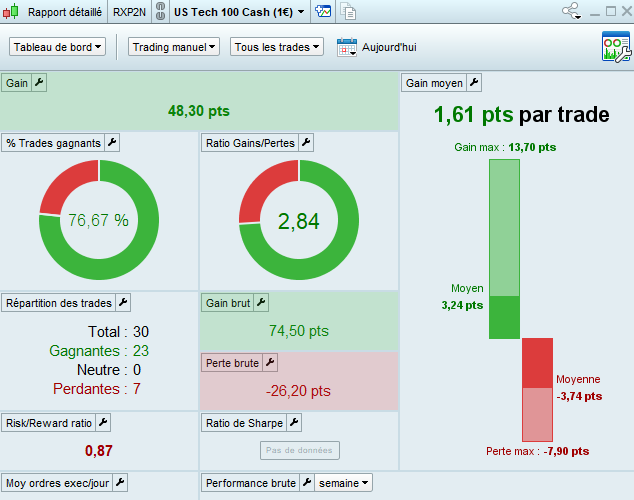The height and width of the screenshot is (500, 634).
Task: Click the wrench next to Gain
Action: [39, 82]
